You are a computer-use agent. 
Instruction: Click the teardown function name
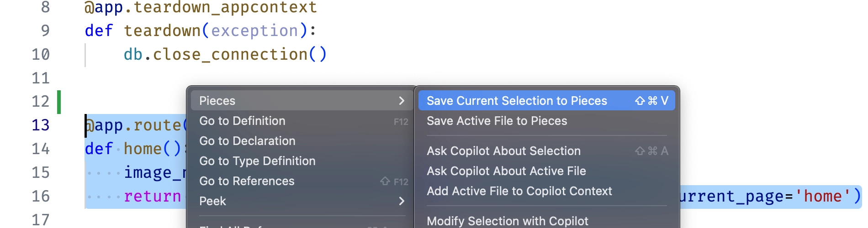tap(162, 31)
